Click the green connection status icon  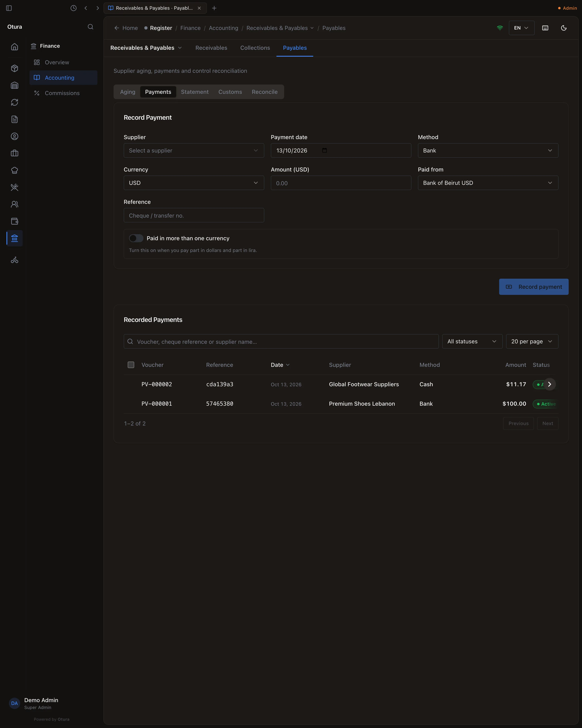pos(500,28)
